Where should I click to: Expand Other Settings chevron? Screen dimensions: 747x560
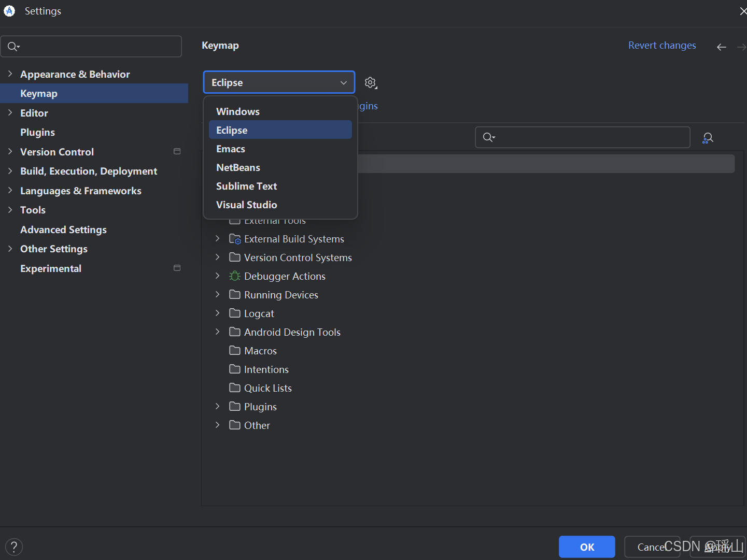(x=10, y=249)
